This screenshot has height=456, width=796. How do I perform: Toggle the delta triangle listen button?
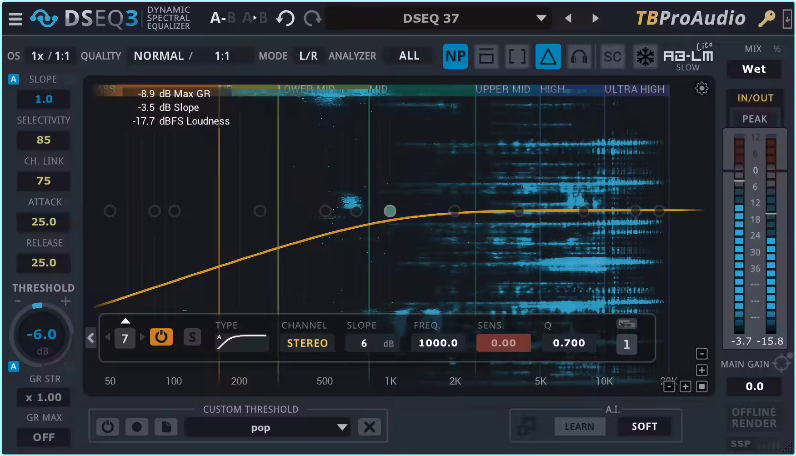(548, 56)
